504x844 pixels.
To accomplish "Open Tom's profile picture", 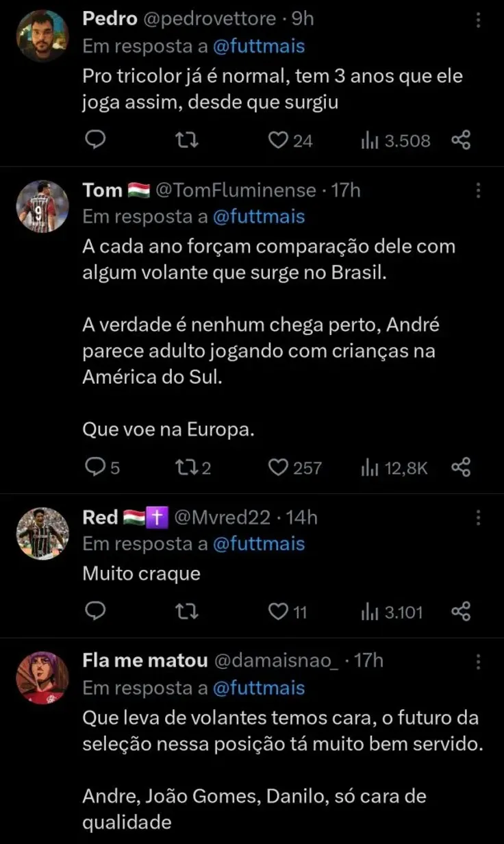I will click(43, 206).
